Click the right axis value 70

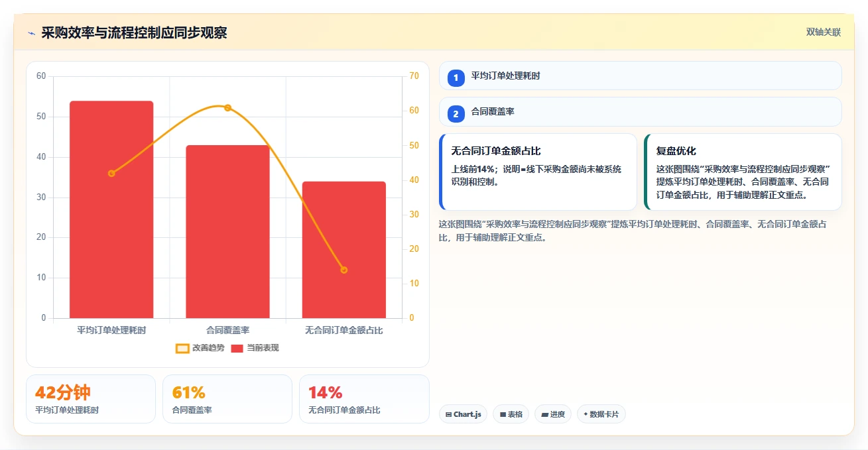pyautogui.click(x=414, y=76)
